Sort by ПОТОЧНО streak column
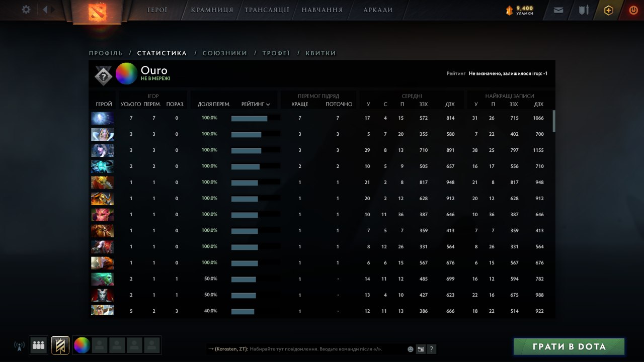This screenshot has height=362, width=644. click(x=339, y=104)
